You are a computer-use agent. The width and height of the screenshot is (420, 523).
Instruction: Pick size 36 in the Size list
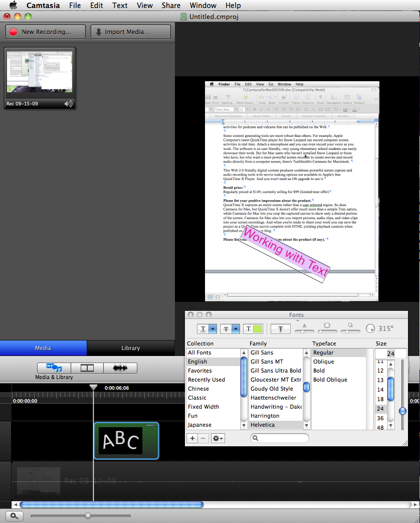coord(380,418)
